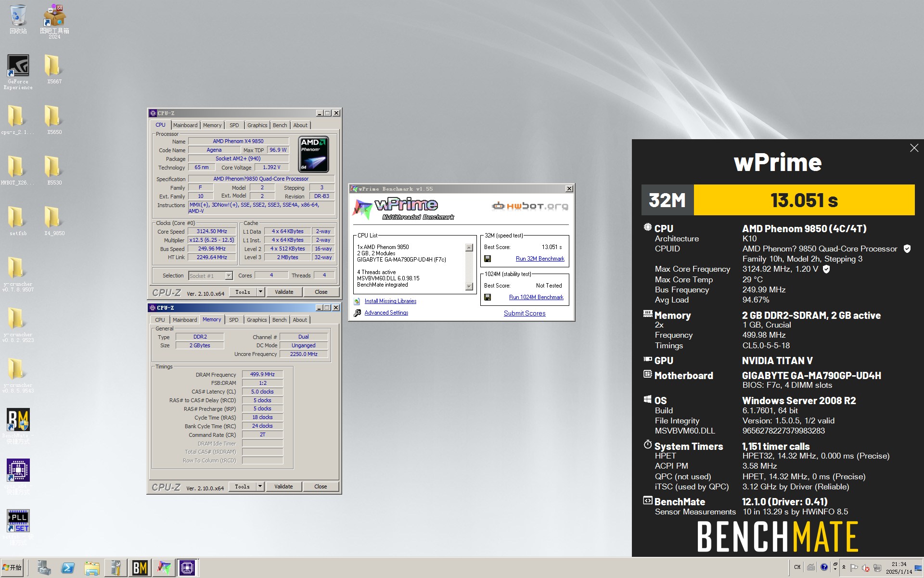
Task: Select the y-cruncher v0.7.8.9507 folder
Action: 18,275
